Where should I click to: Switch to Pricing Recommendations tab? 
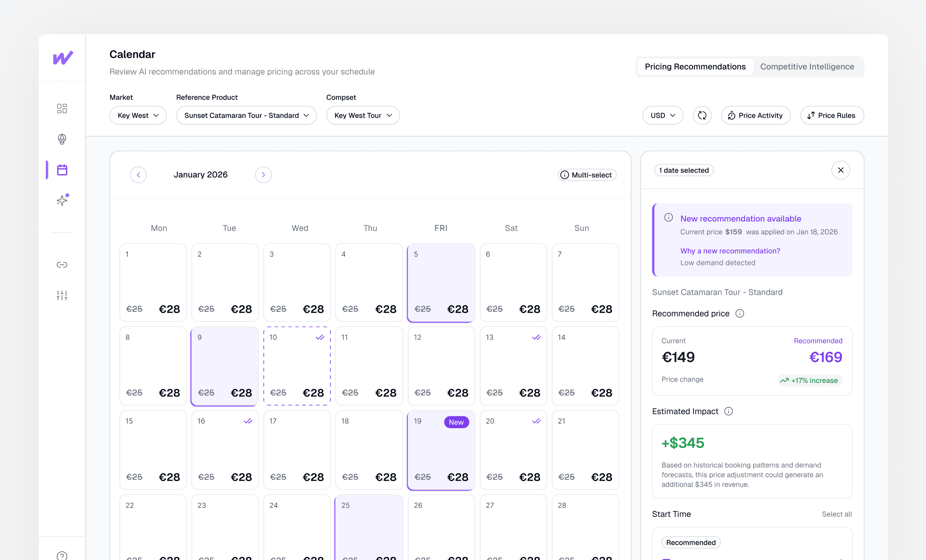(x=695, y=67)
